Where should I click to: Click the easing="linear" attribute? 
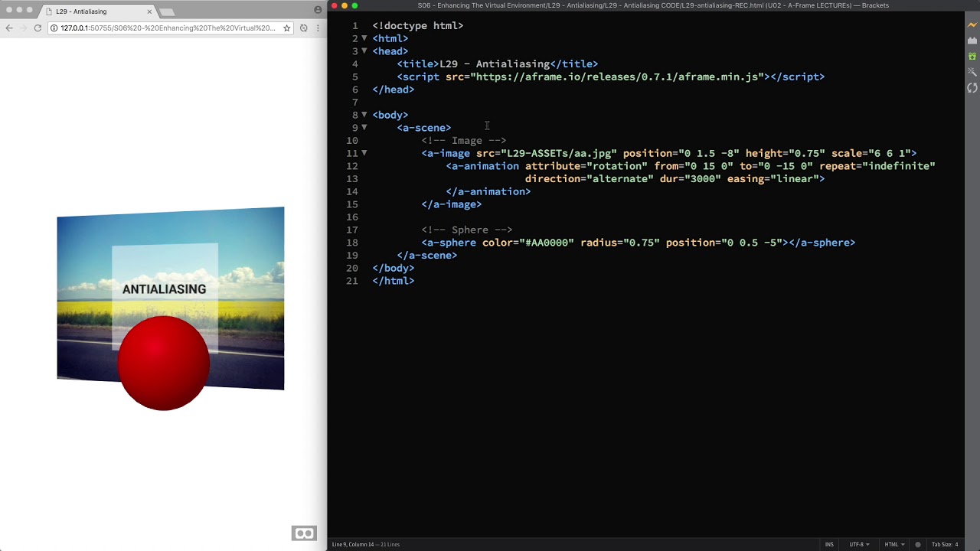click(x=773, y=179)
